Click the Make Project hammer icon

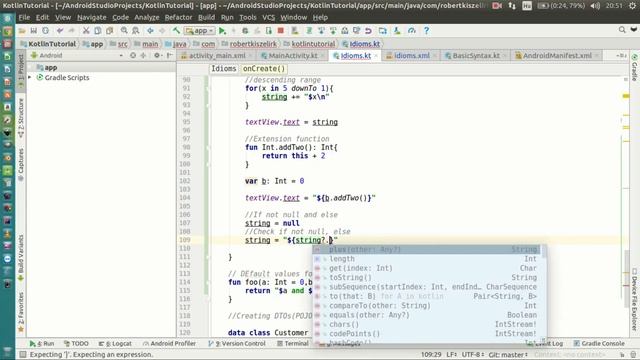coord(176,31)
